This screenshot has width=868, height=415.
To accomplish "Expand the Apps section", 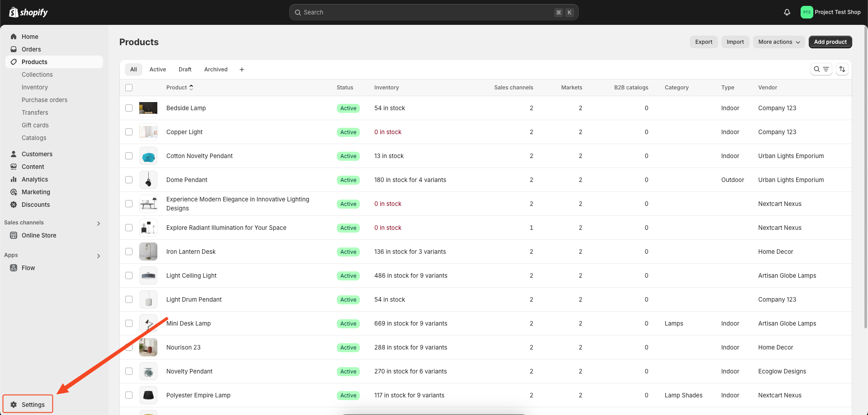I will click(x=98, y=256).
